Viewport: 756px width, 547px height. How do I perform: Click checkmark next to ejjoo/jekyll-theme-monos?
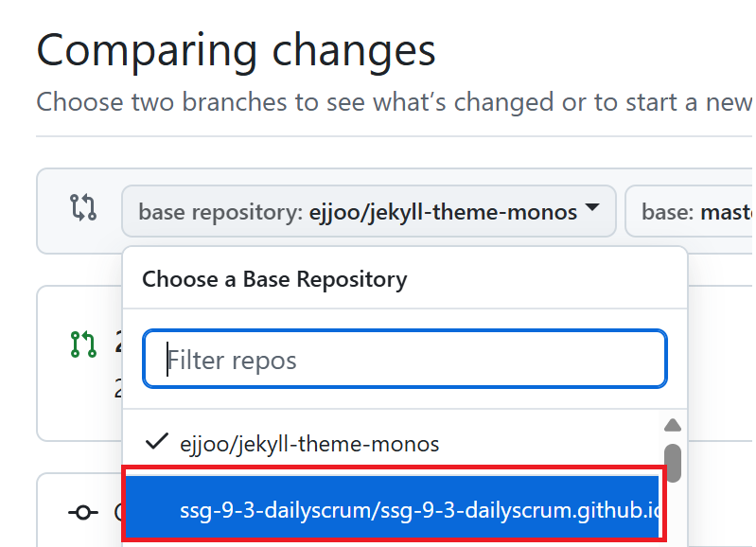pos(157,441)
